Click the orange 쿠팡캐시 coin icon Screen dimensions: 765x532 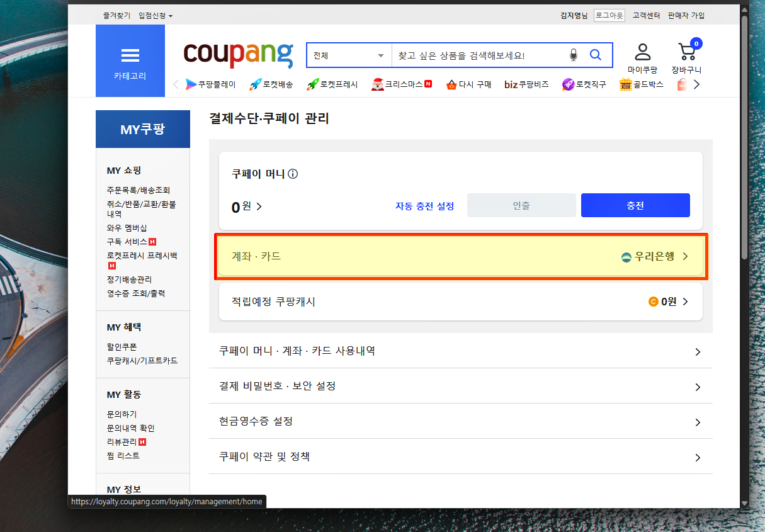pyautogui.click(x=654, y=302)
